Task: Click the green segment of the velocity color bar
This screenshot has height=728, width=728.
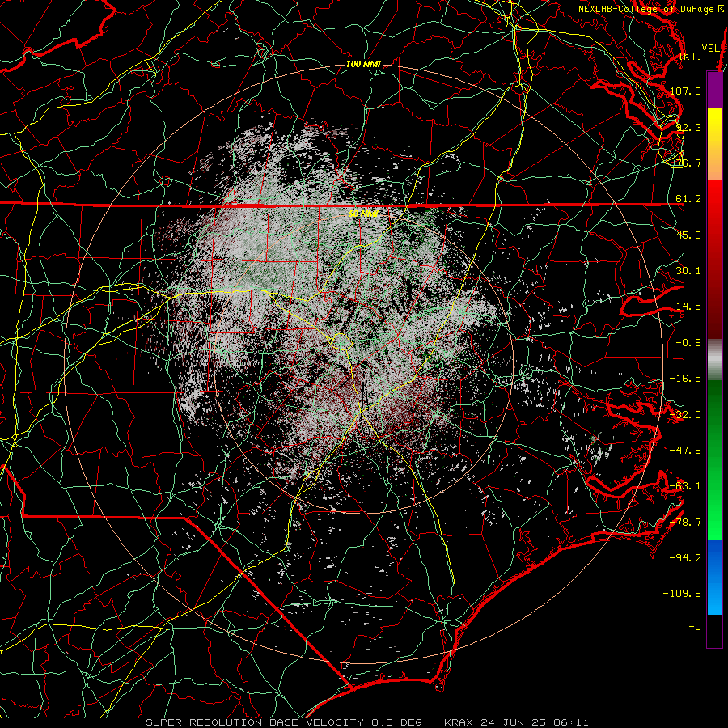Action: 714,459
